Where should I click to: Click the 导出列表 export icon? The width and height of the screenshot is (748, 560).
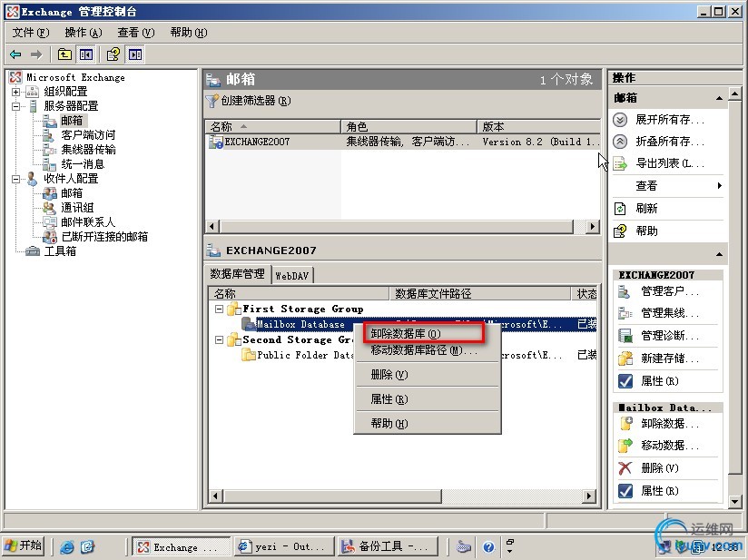620,163
